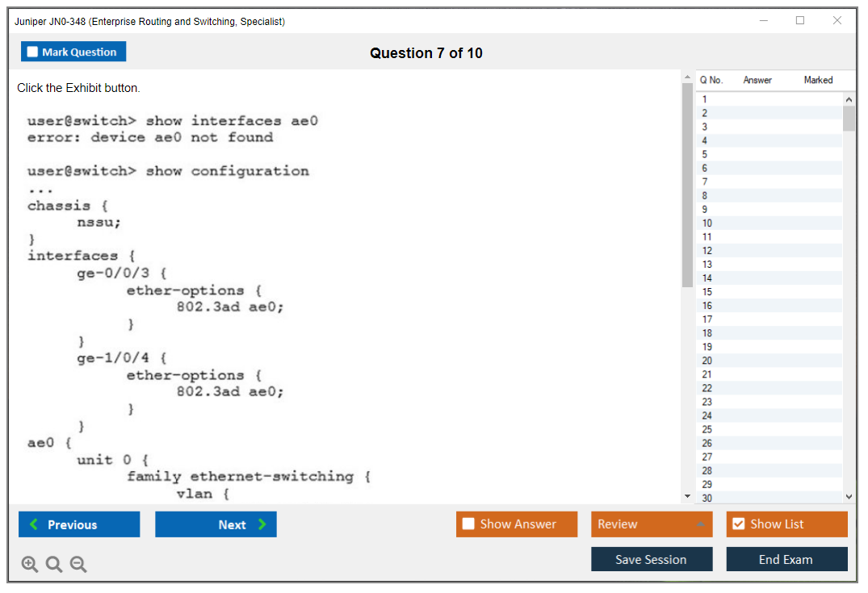Click the Save Session button

651,559
